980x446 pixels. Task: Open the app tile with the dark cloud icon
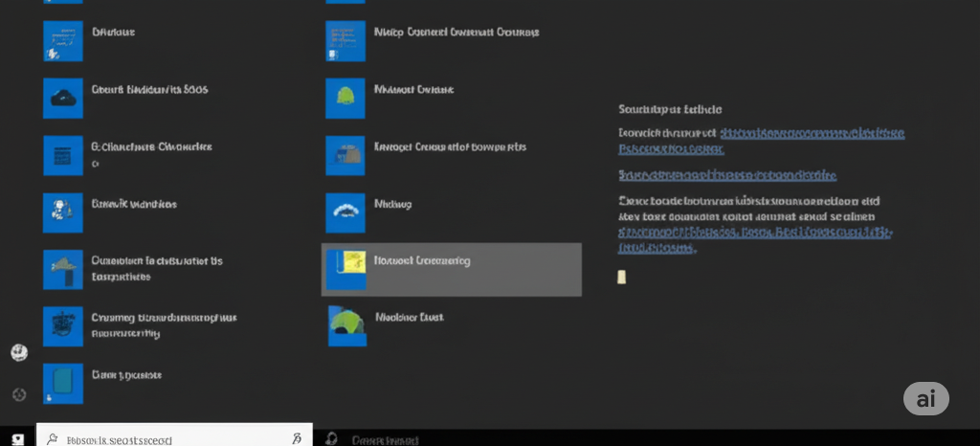click(x=62, y=98)
